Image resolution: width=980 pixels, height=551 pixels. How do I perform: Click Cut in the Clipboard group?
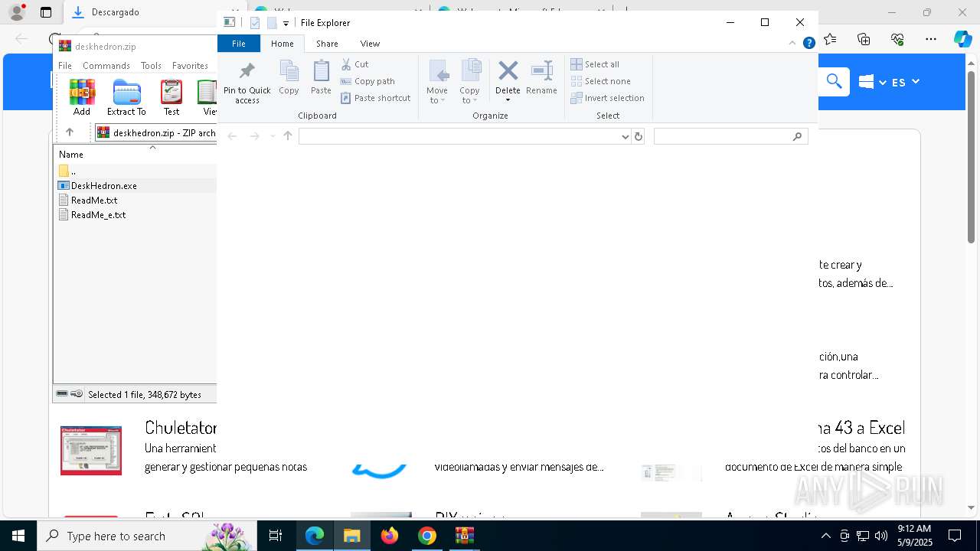[x=354, y=64]
